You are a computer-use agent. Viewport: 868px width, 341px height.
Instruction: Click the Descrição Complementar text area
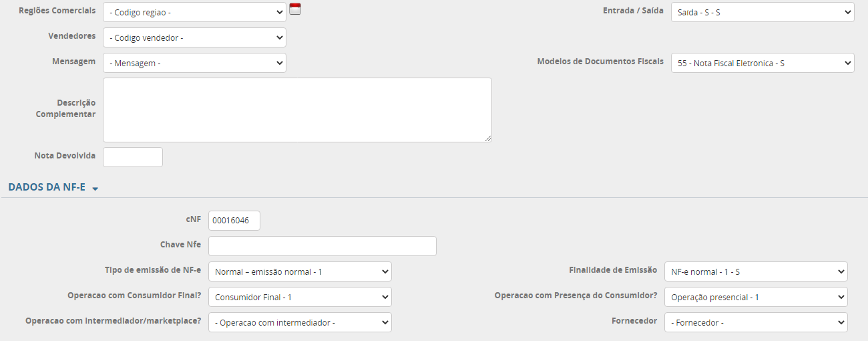click(x=297, y=110)
